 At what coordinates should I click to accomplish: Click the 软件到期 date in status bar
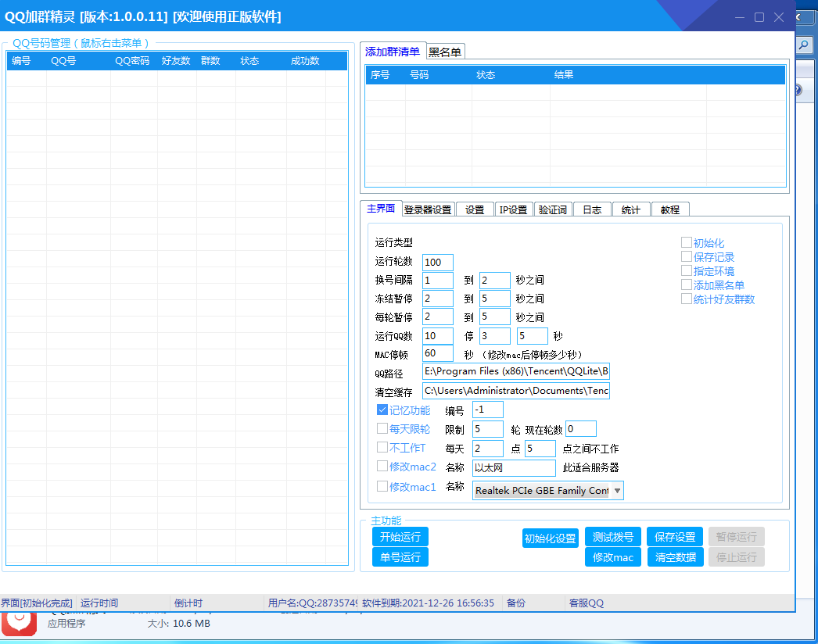428,603
